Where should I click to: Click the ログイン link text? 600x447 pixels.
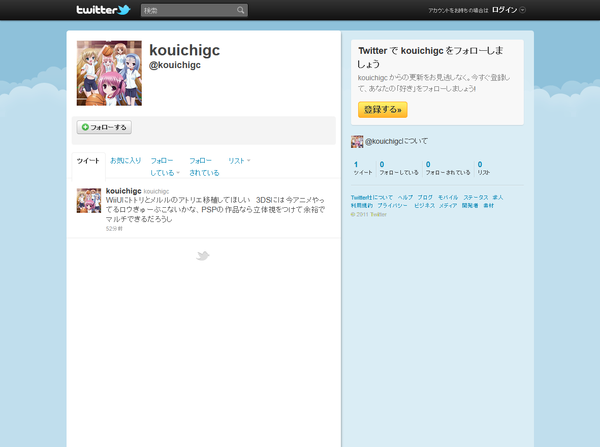pyautogui.click(x=504, y=10)
